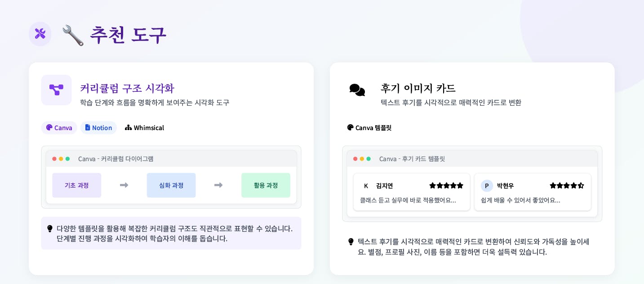The height and width of the screenshot is (284, 644).
Task: Select the Whimsical tag
Action: coord(144,128)
